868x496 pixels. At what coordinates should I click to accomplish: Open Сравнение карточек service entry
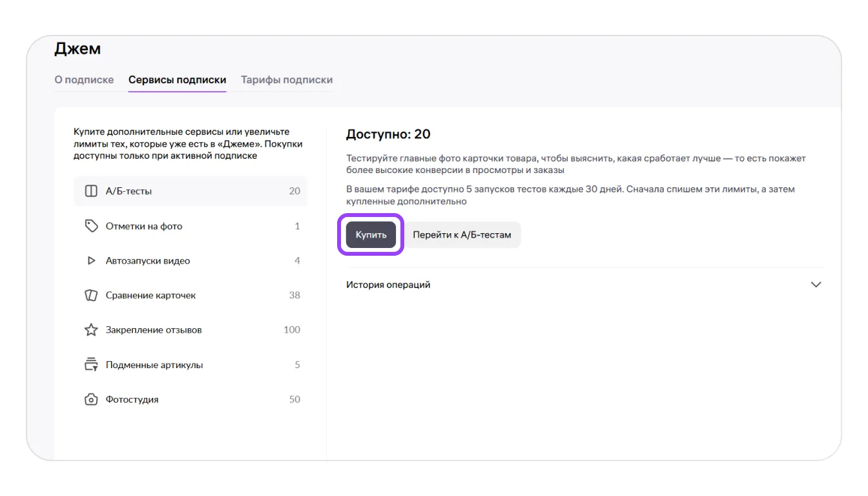(150, 295)
